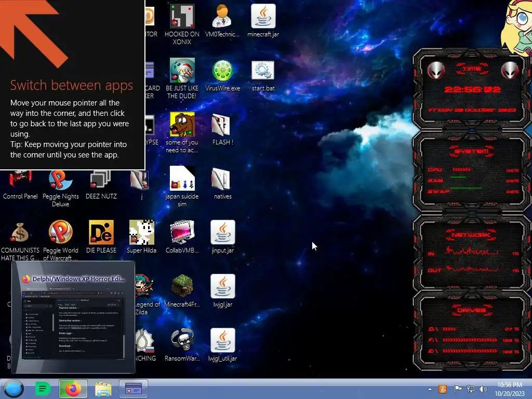Click the NETWORK widget header
The width and height of the screenshot is (532, 399).
coord(471,235)
